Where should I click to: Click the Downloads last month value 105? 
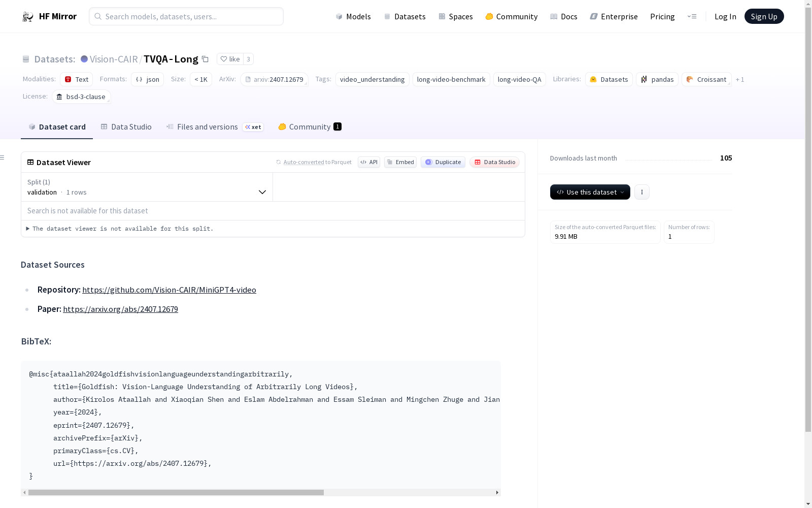726,158
